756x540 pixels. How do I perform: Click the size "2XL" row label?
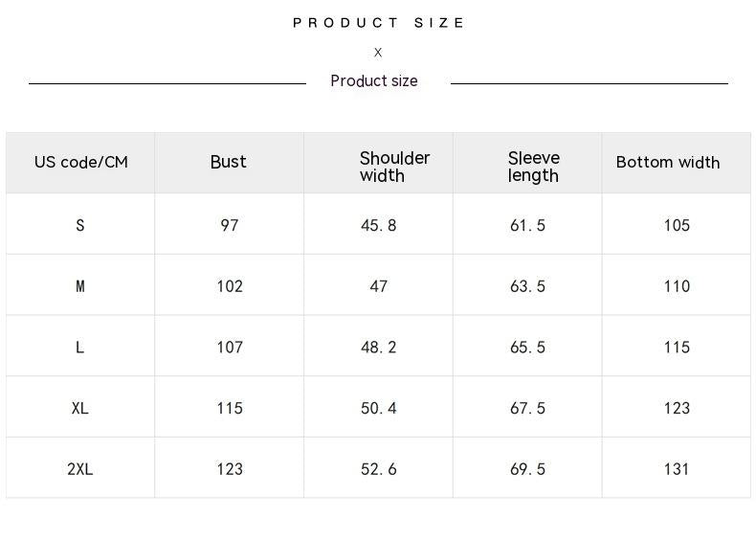80,469
